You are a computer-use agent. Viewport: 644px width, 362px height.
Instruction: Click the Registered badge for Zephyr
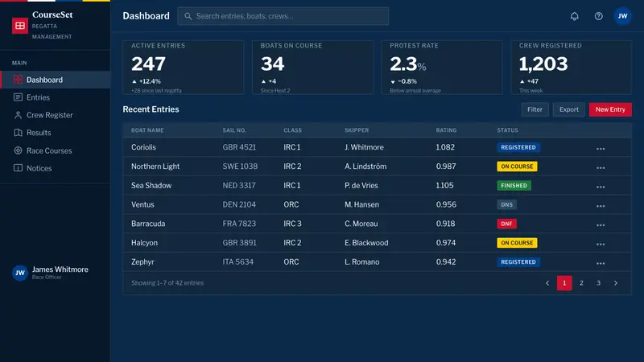[x=518, y=262]
